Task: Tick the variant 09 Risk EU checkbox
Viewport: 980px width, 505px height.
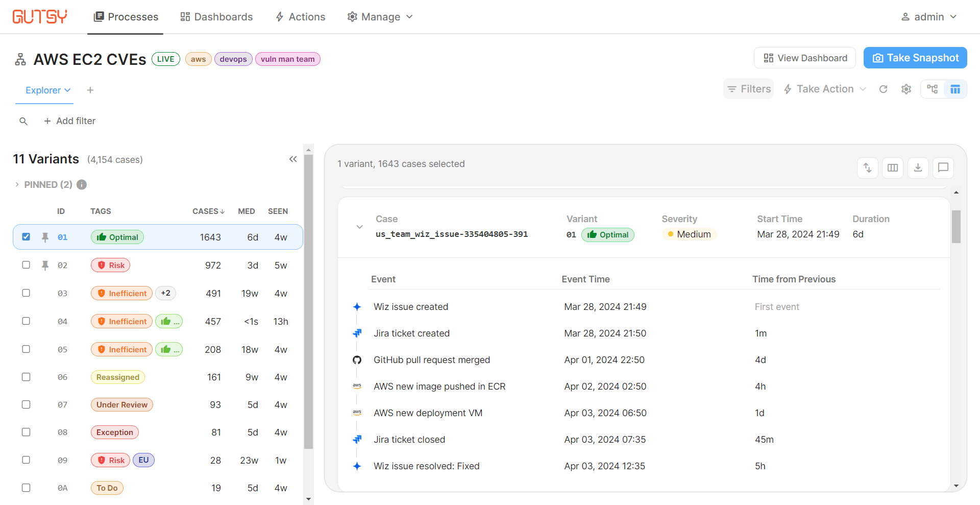Action: coord(26,460)
